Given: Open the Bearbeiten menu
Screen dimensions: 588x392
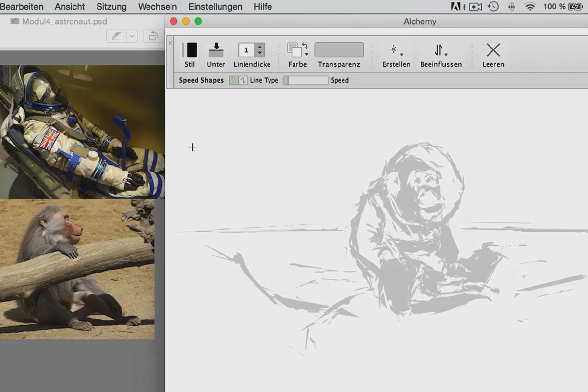Looking at the screenshot, I should click(x=22, y=7).
